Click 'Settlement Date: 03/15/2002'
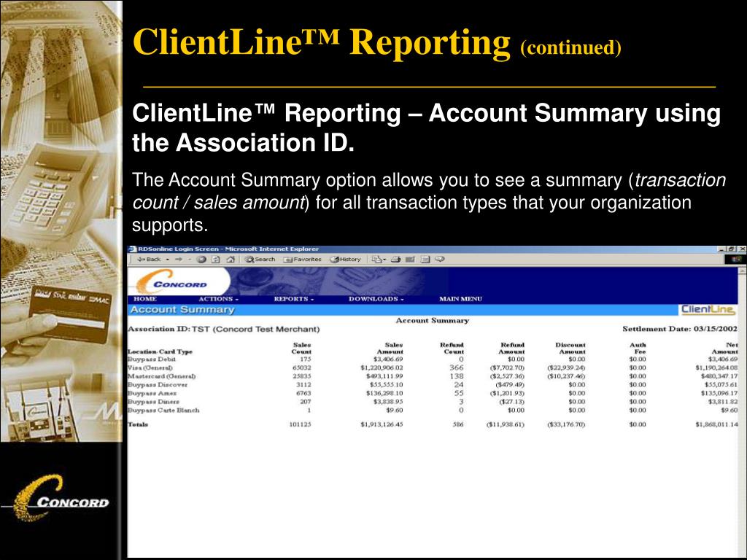747x560 pixels. [x=680, y=329]
